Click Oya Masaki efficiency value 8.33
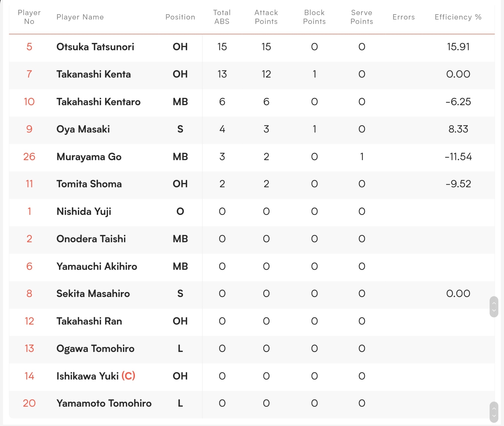Image resolution: width=504 pixels, height=426 pixels. (x=458, y=129)
